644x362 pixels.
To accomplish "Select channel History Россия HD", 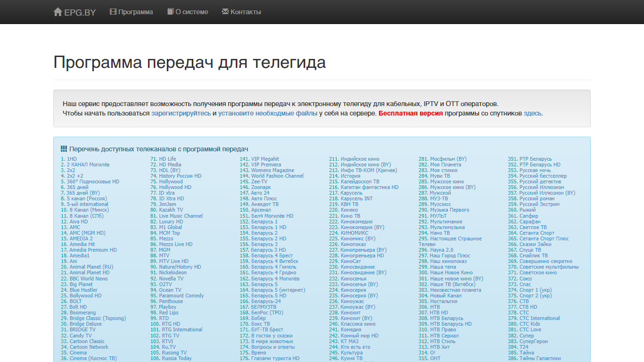I will (x=180, y=176).
